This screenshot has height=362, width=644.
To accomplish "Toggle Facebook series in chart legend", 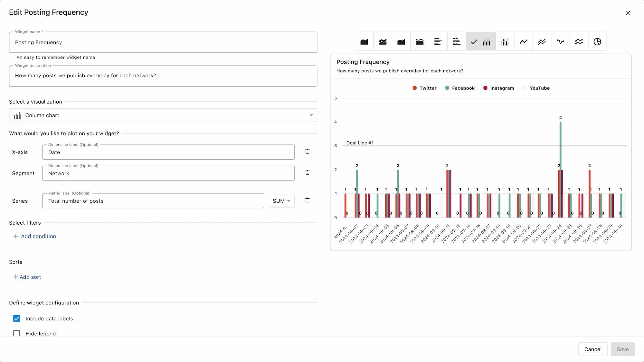I will tap(463, 88).
